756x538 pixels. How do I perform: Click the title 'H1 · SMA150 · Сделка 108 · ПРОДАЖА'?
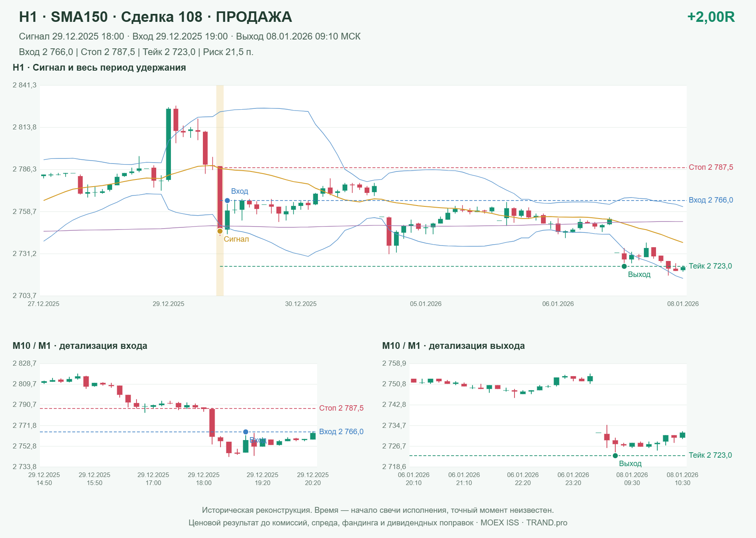coord(155,17)
